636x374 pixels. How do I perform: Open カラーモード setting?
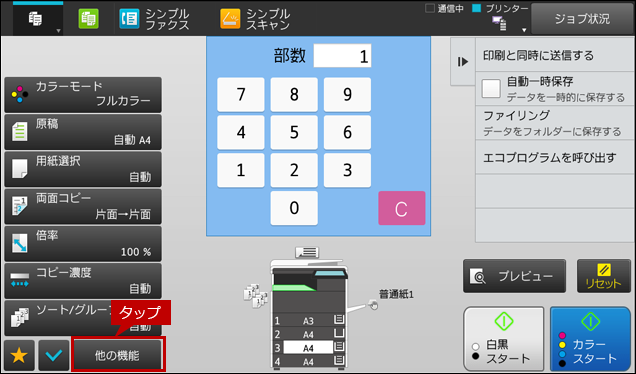pos(83,95)
